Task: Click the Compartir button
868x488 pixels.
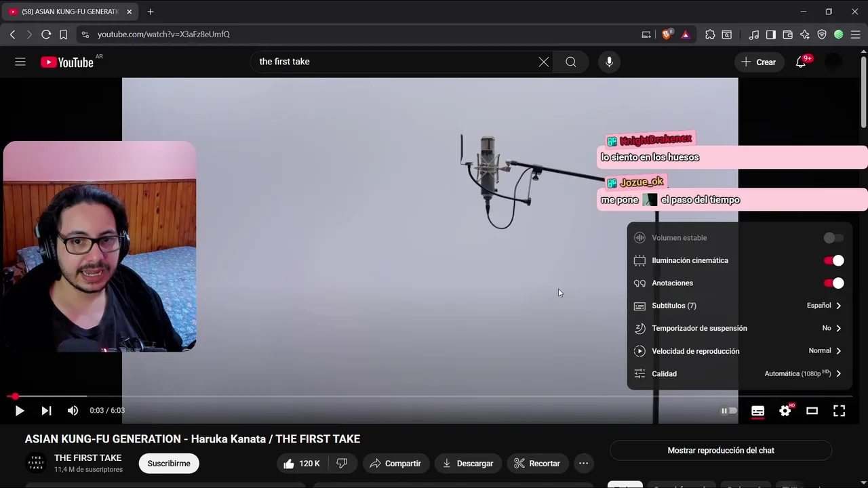Action: pyautogui.click(x=395, y=464)
